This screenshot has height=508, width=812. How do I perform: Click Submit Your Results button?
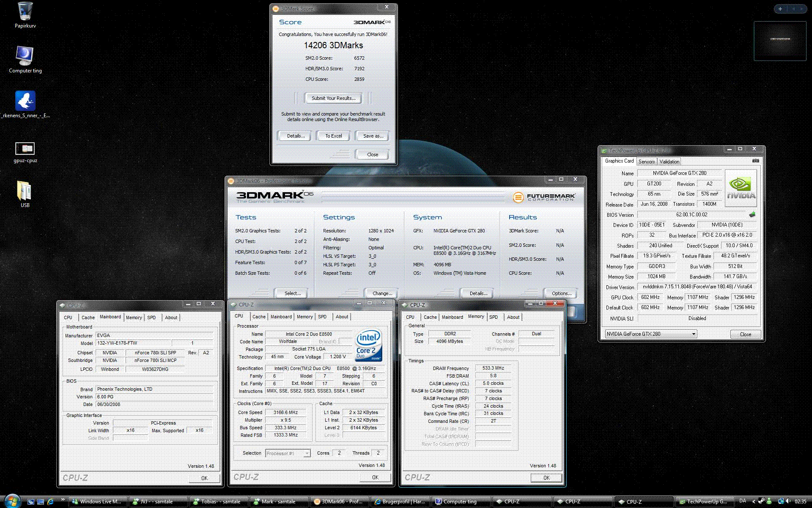tap(333, 98)
